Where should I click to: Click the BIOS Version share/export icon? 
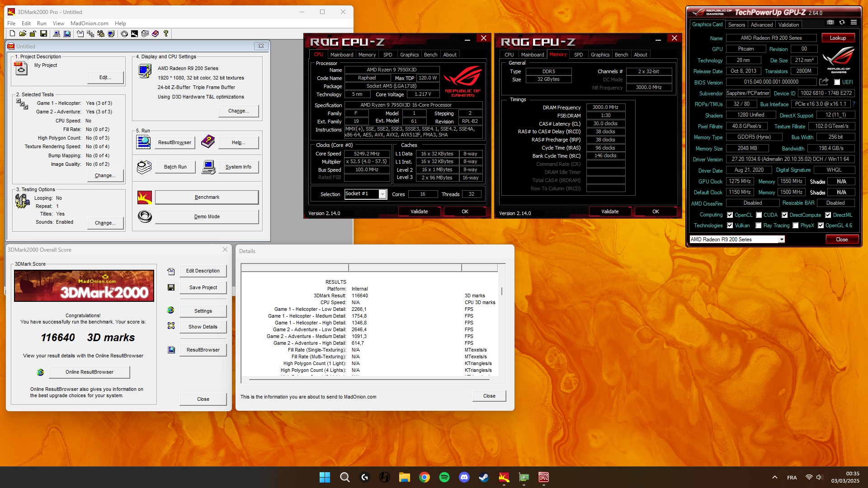[824, 82]
